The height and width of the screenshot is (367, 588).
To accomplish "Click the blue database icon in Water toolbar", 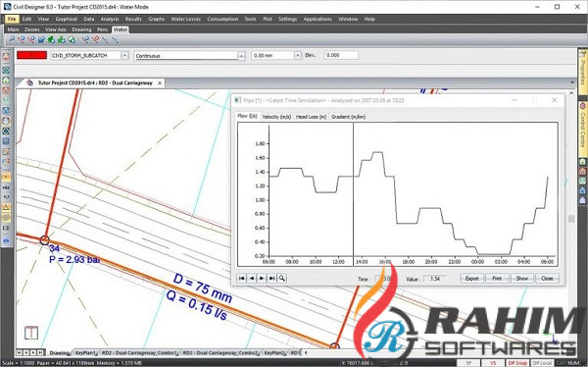I will click(x=41, y=39).
